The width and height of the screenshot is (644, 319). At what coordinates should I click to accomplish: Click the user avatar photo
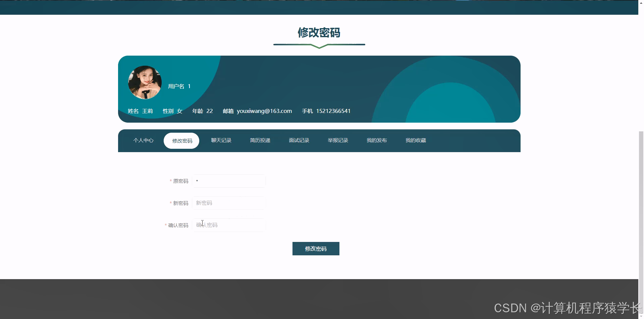[145, 82]
